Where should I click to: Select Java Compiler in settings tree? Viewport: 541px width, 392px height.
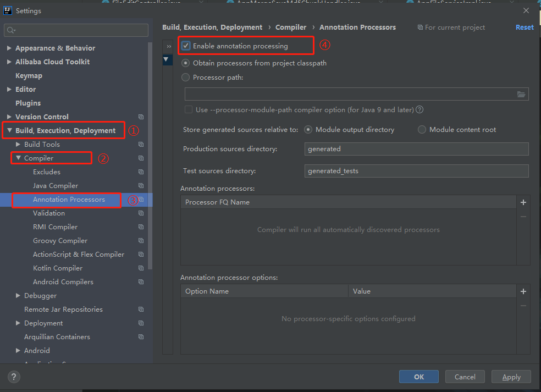55,186
